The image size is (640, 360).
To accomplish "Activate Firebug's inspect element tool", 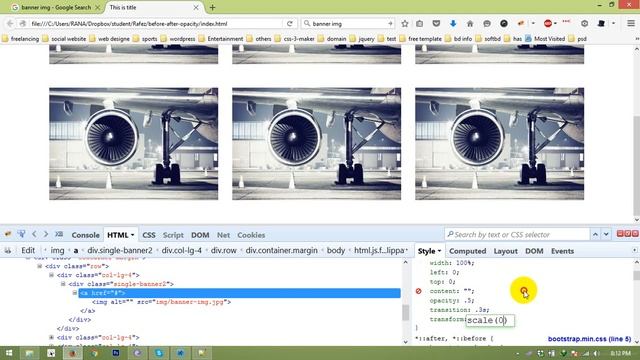I will coord(21,234).
